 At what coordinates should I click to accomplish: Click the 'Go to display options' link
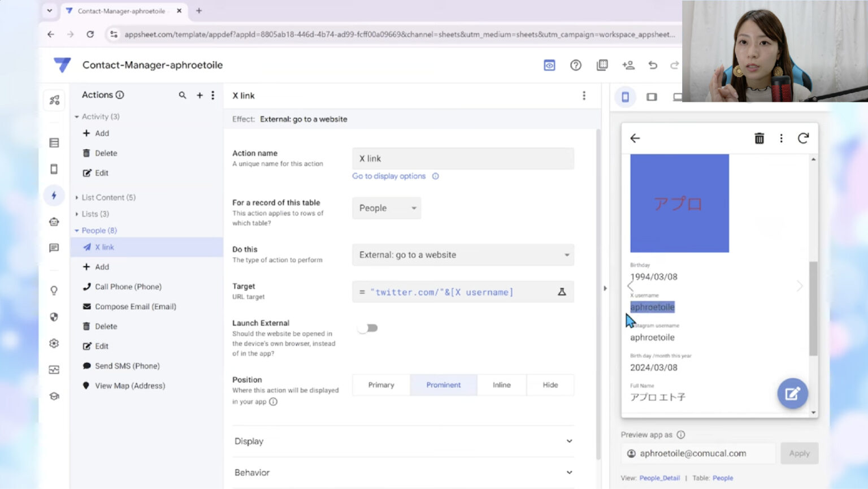point(389,176)
